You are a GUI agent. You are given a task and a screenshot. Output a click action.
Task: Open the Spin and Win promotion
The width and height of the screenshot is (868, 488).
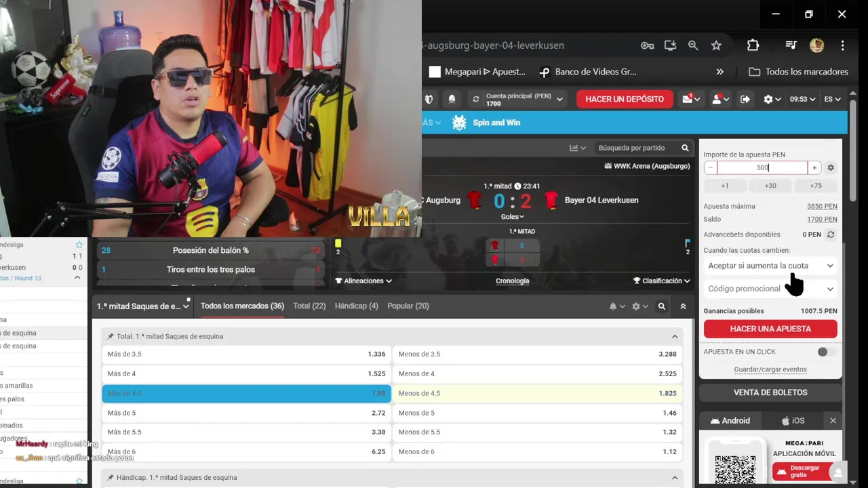(x=486, y=123)
